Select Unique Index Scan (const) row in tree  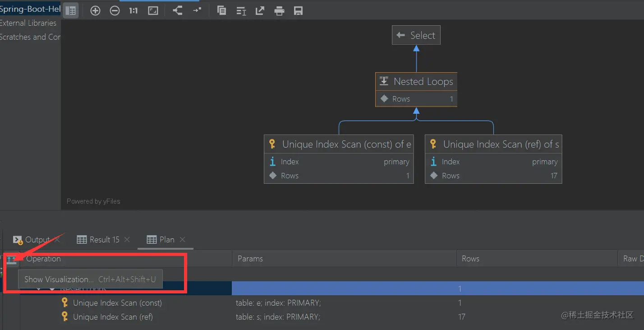(117, 303)
